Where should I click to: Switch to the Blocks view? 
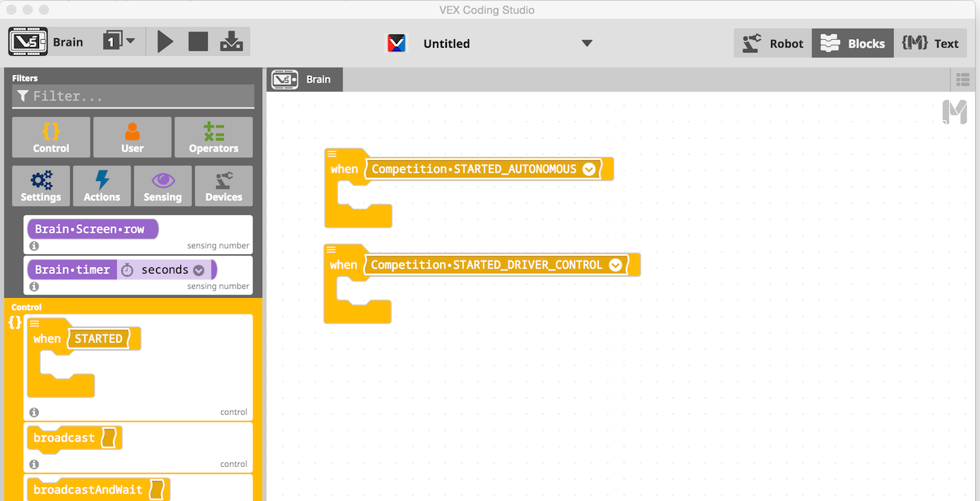(x=852, y=43)
